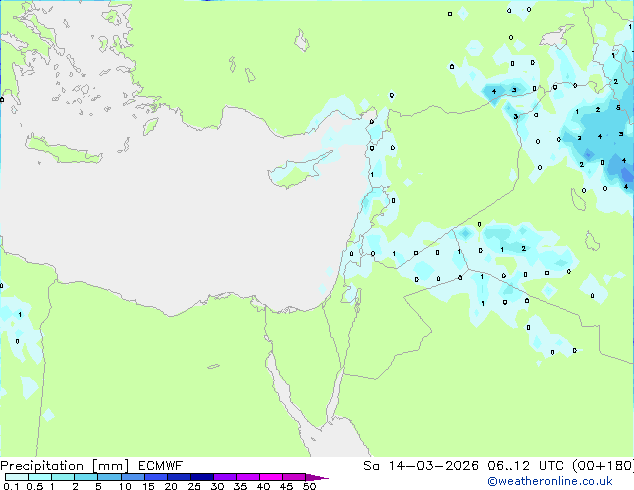Click the 30–35 mm purple legend box
The width and height of the screenshot is (634, 490).
tap(225, 477)
